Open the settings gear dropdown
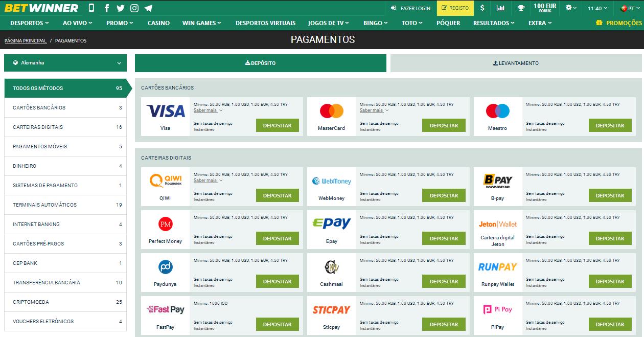This screenshot has width=644, height=337. (x=571, y=8)
